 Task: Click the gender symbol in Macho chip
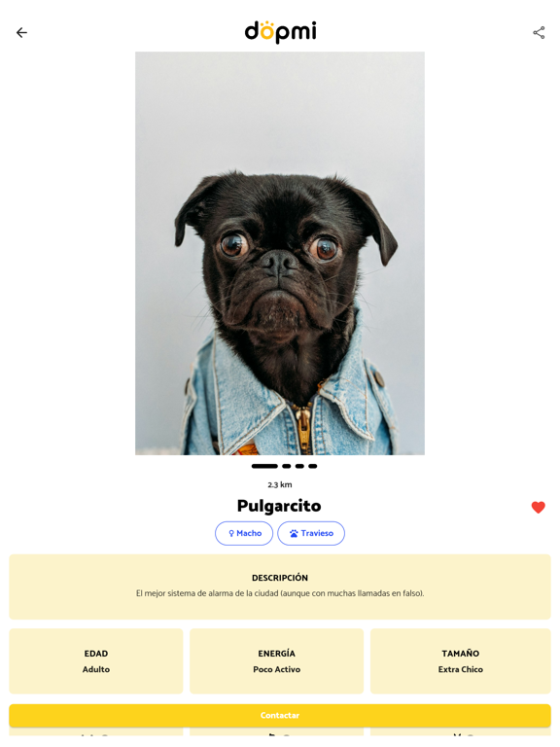(231, 534)
